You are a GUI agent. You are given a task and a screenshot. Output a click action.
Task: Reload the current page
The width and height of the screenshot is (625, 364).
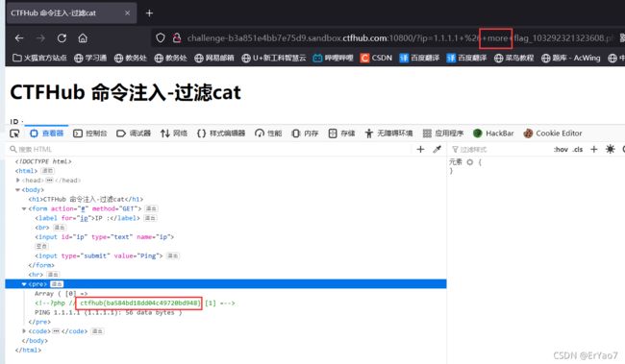(62, 38)
